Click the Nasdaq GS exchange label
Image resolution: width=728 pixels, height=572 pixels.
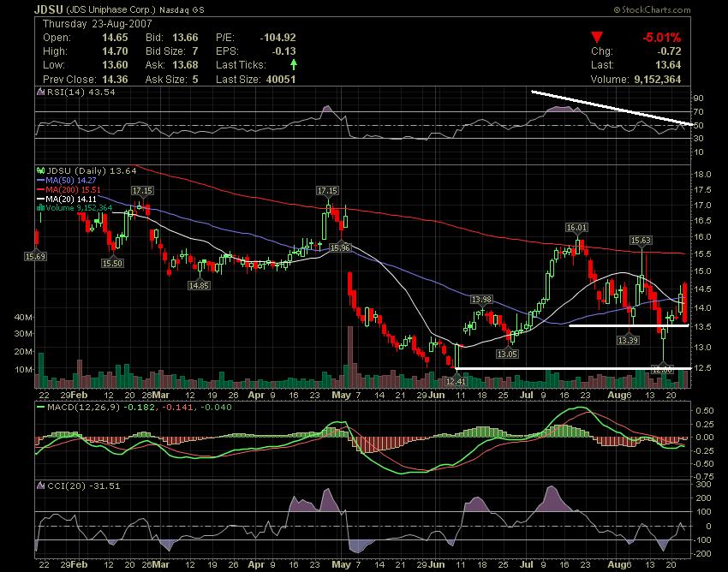pos(182,9)
